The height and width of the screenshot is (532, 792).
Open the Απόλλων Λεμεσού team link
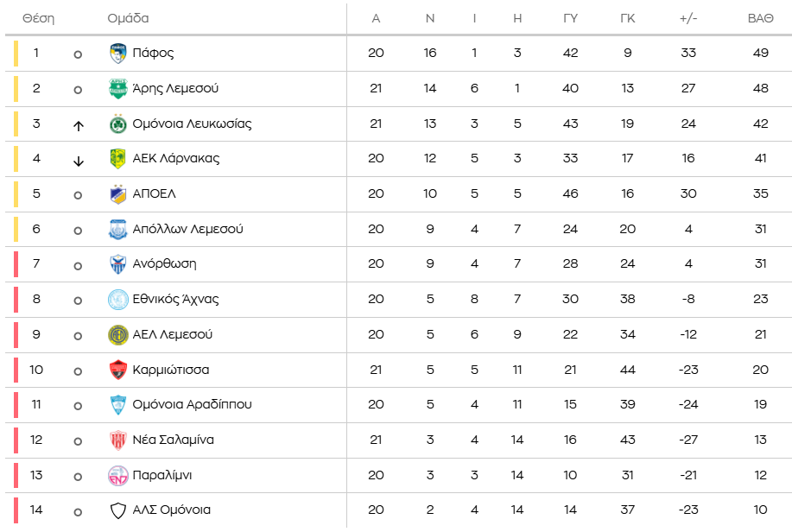(187, 229)
